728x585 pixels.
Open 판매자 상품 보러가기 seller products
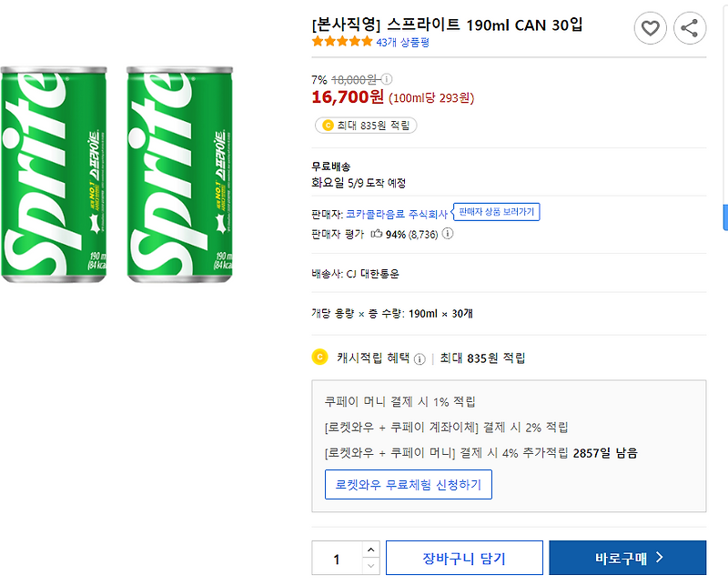pos(497,210)
